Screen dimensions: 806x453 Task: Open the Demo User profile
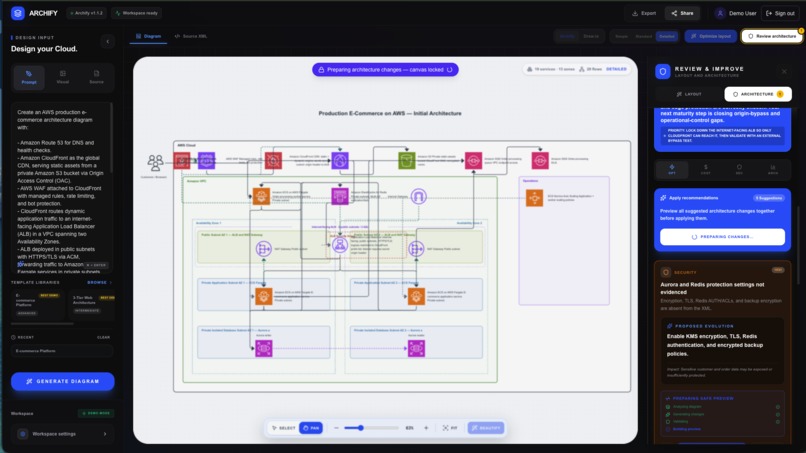click(736, 13)
